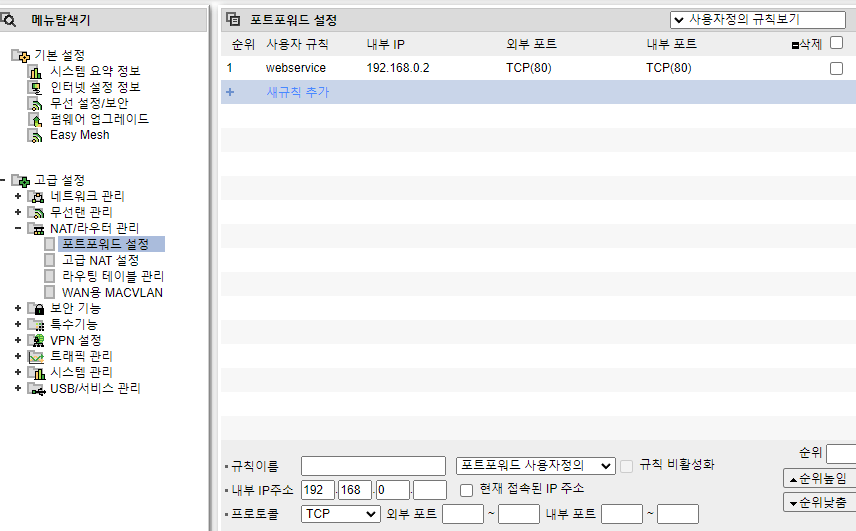
Task: Open the 포트포워드 사용자정의 rule type dropdown
Action: click(536, 466)
